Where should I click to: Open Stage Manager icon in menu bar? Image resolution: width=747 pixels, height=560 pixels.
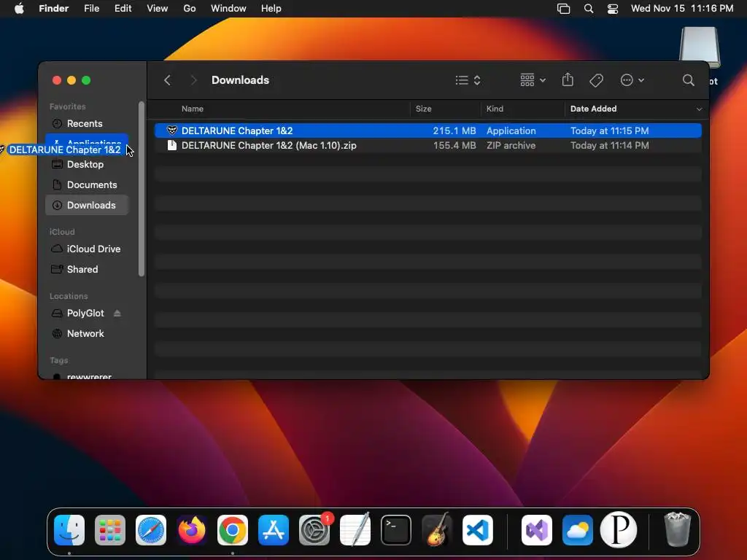(x=564, y=9)
